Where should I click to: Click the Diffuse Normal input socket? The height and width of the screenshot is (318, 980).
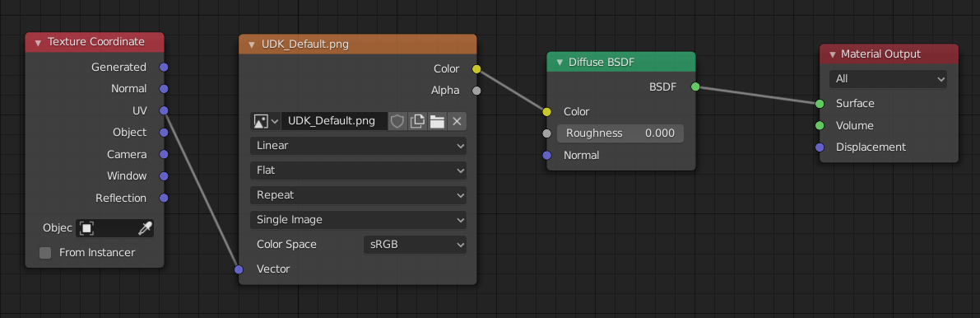pos(547,155)
